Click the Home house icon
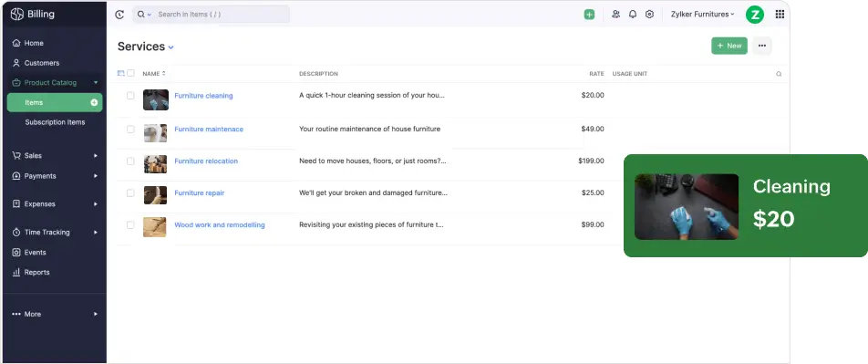 coord(16,43)
